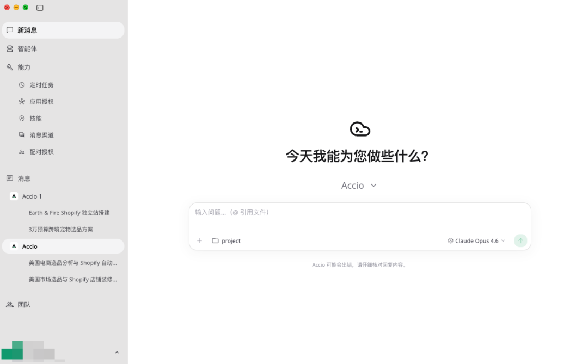
Task: Click the 团队 people icon
Action: pyautogui.click(x=10, y=305)
